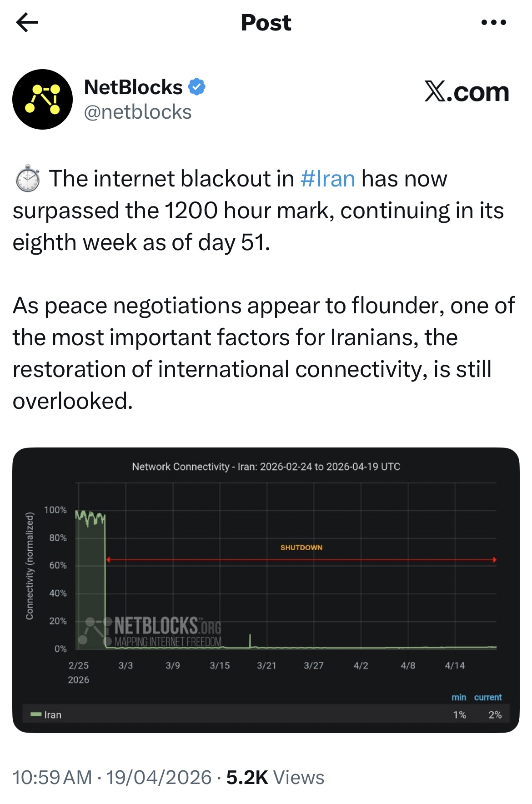Tap the back arrow icon
Viewport: 532px width, 804px height.
coord(27,22)
